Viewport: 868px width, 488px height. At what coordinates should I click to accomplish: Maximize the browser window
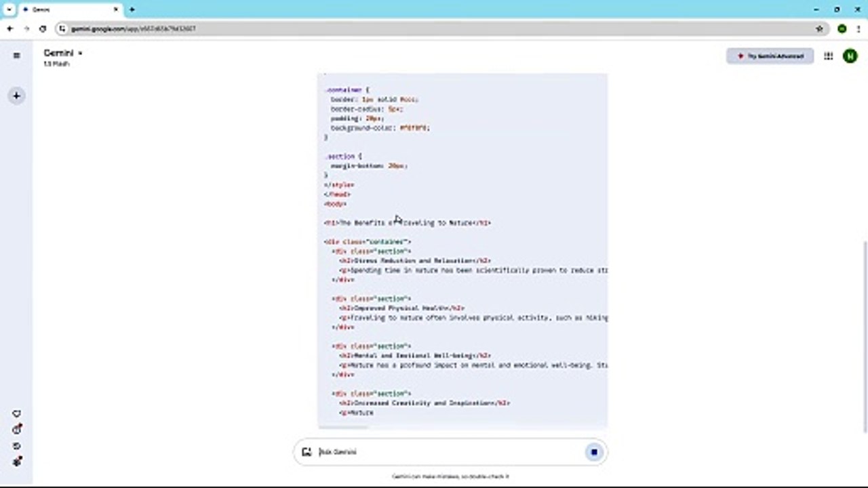click(x=837, y=9)
